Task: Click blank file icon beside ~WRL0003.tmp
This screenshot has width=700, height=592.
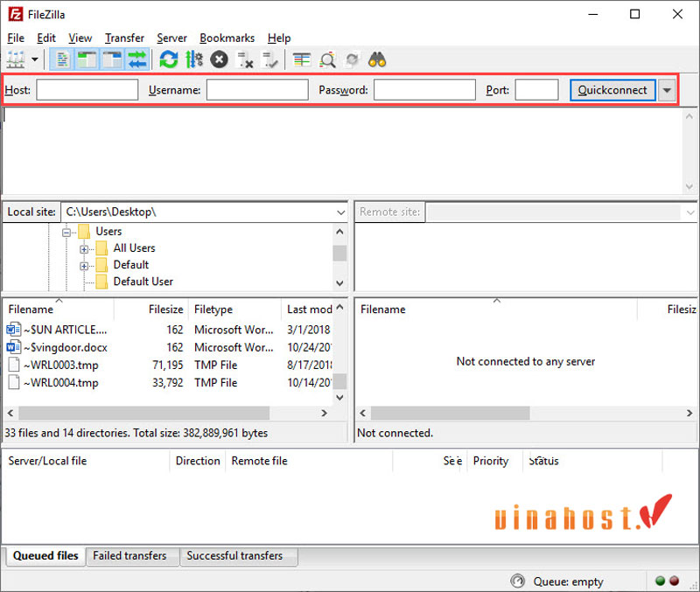Action: click(14, 365)
